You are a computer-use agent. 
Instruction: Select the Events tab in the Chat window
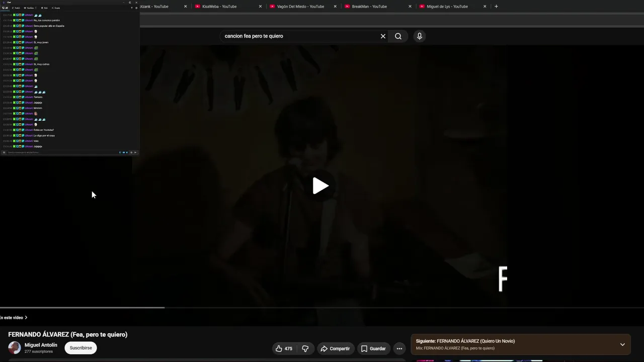pyautogui.click(x=56, y=8)
